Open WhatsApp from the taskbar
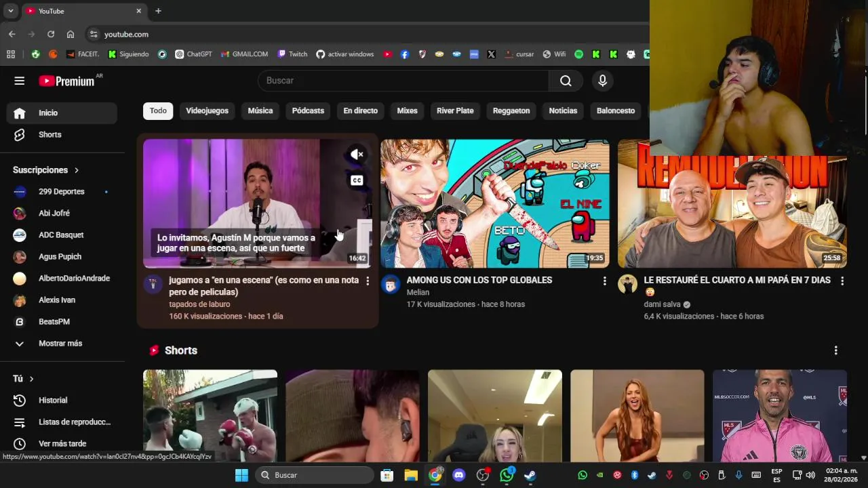The image size is (868, 488). (x=507, y=475)
